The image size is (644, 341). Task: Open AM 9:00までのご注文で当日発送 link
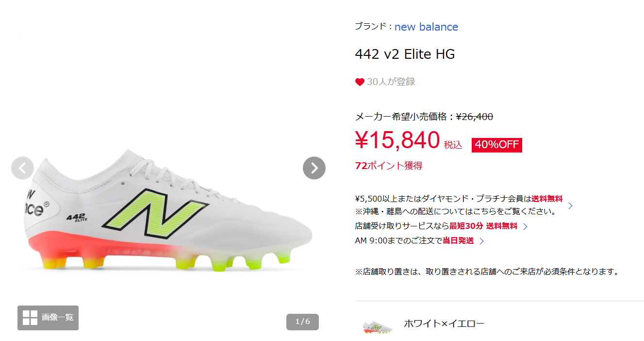(x=414, y=240)
